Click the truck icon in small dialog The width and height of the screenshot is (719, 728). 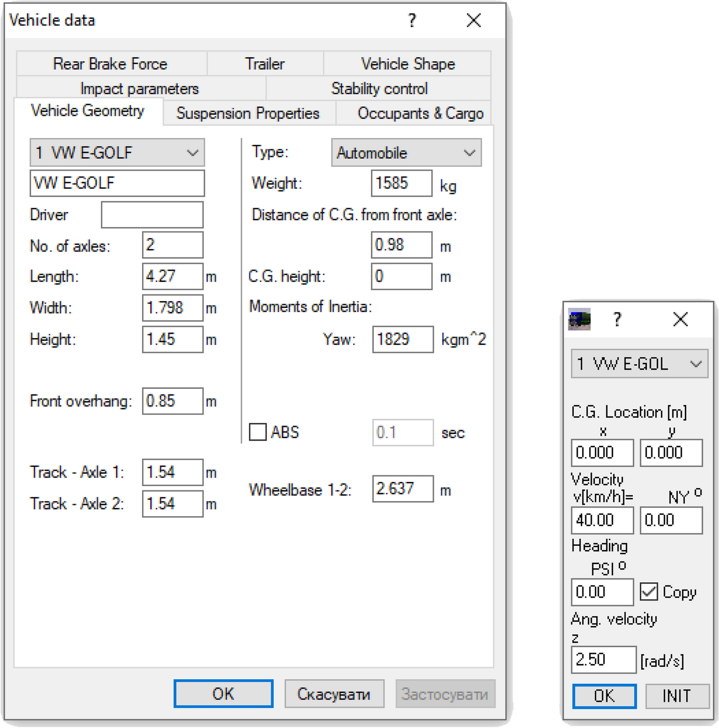579,319
